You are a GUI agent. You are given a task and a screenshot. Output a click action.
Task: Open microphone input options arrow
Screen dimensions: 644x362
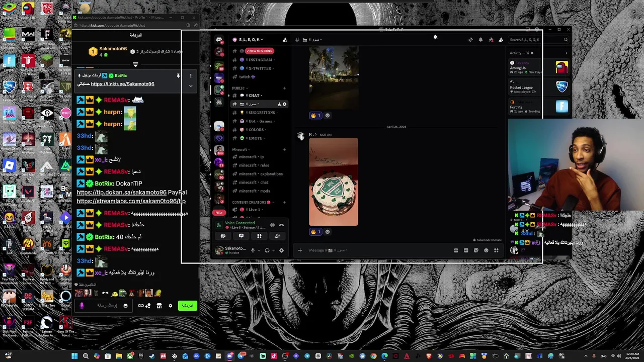(x=259, y=250)
